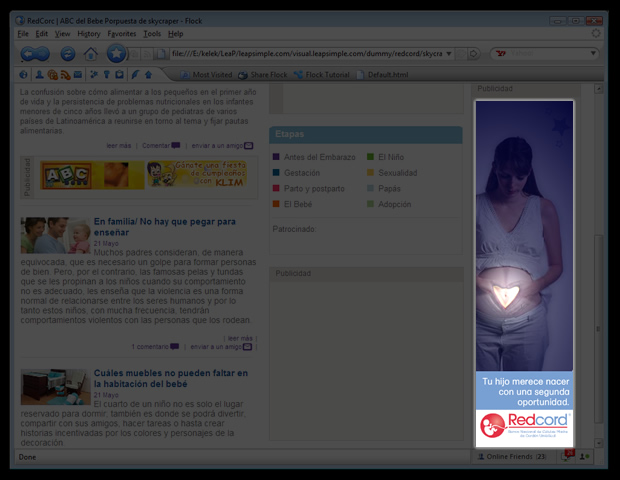Image resolution: width=620 pixels, height=480 pixels.
Task: Click the 'Sexualidad' category link
Action: (397, 173)
